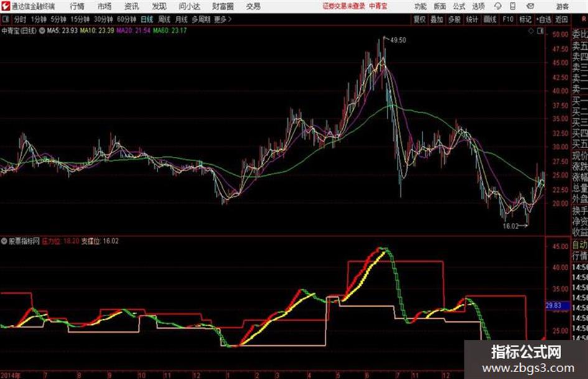The height and width of the screenshot is (379, 588).
Task: Click the MA20: 21.54 indicator label
Action: click(134, 30)
